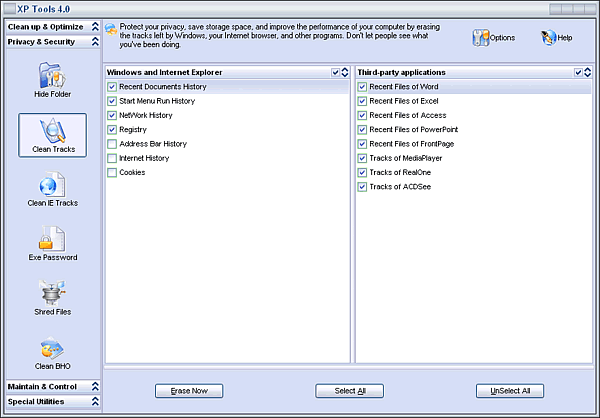Open Help text link
600x418 pixels.
click(565, 38)
